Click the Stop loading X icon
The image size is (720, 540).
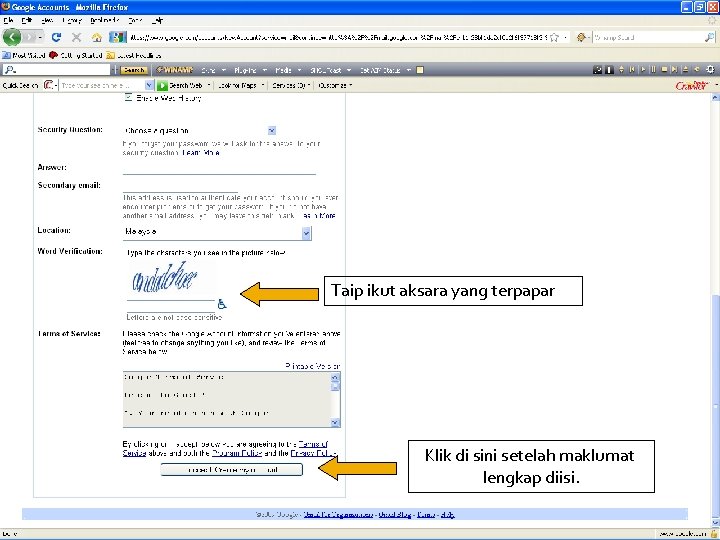coord(76,37)
